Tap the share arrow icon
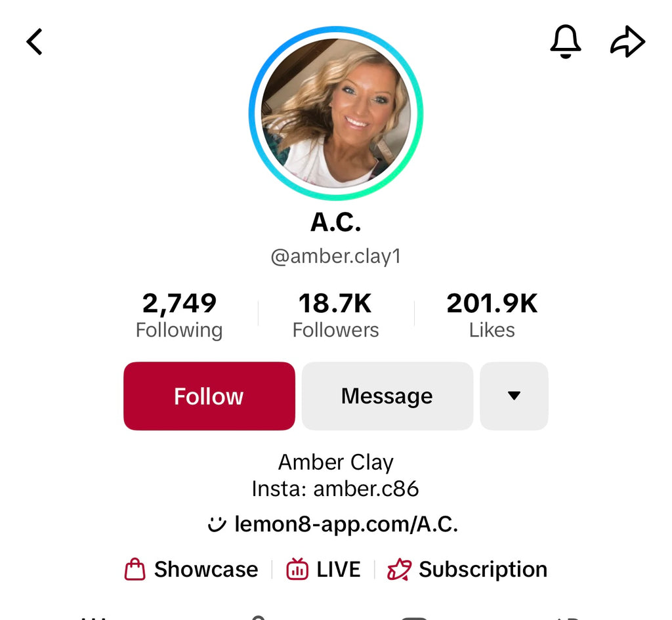 click(x=627, y=41)
